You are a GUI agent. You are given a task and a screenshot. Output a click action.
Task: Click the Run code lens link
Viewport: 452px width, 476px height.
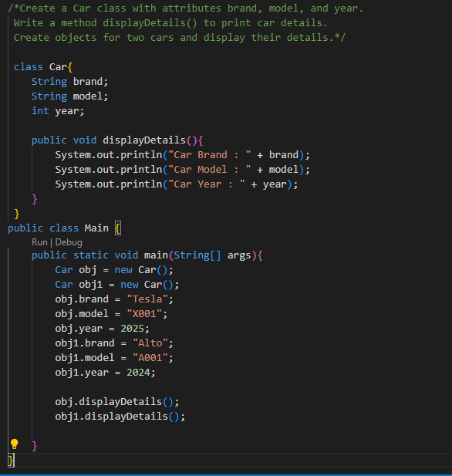(39, 242)
